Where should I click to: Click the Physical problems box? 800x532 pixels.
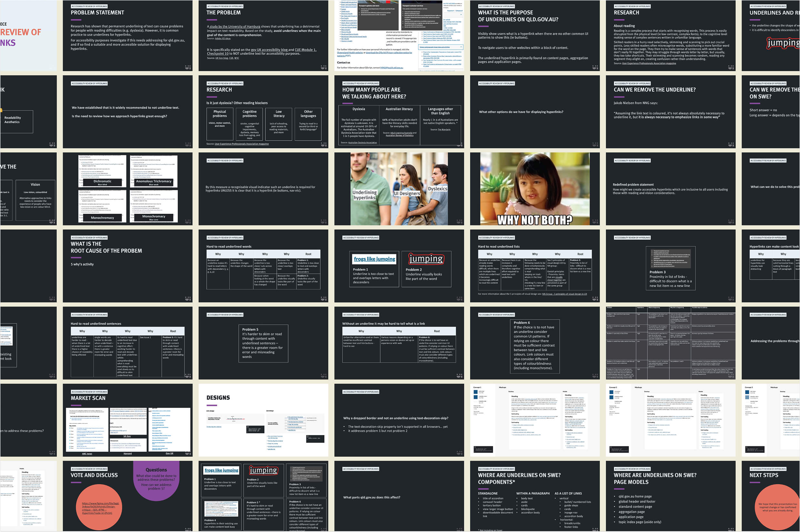(220, 124)
